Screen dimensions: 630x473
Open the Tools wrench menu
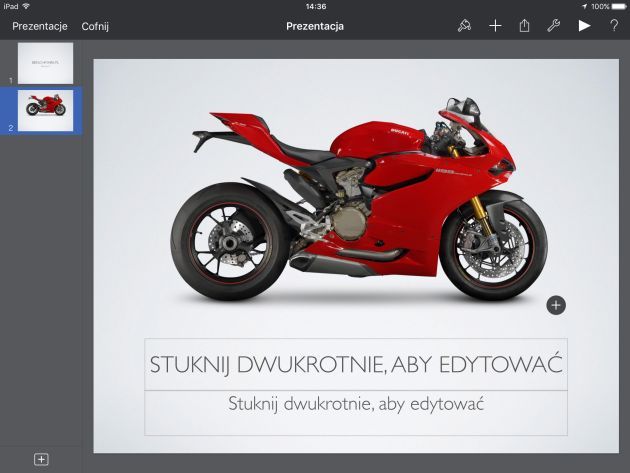click(554, 26)
